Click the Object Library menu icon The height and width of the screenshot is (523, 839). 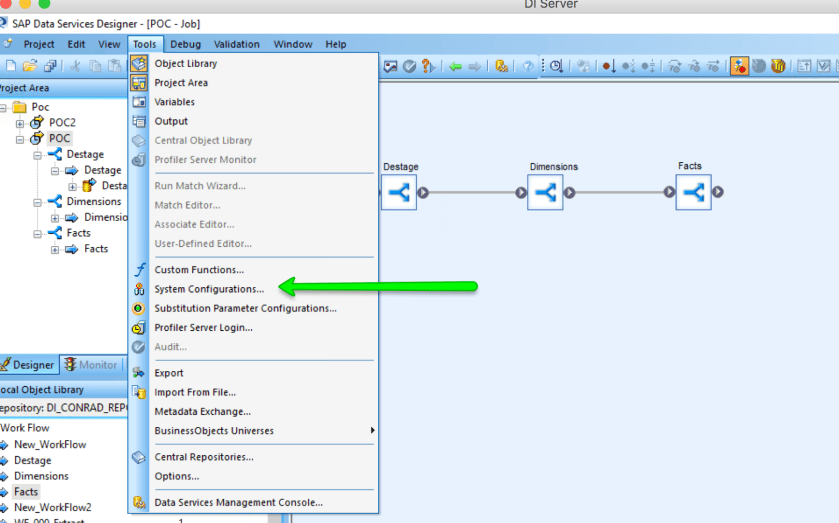(139, 63)
